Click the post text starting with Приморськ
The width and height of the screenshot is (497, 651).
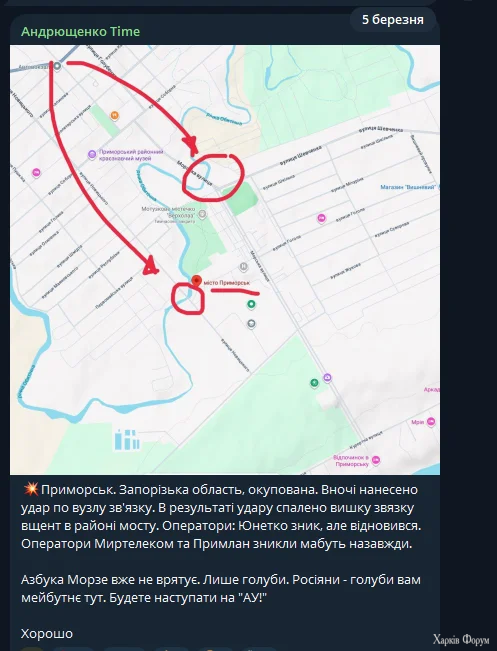click(221, 516)
